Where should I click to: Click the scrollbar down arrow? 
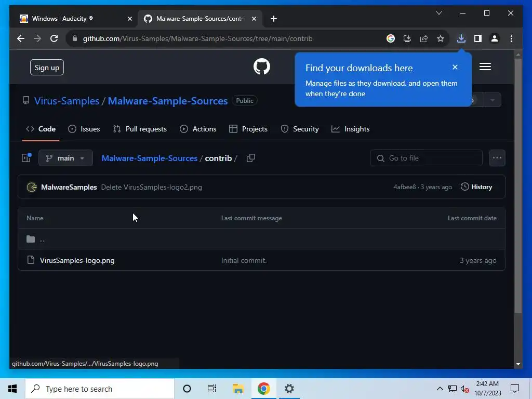pos(518,364)
